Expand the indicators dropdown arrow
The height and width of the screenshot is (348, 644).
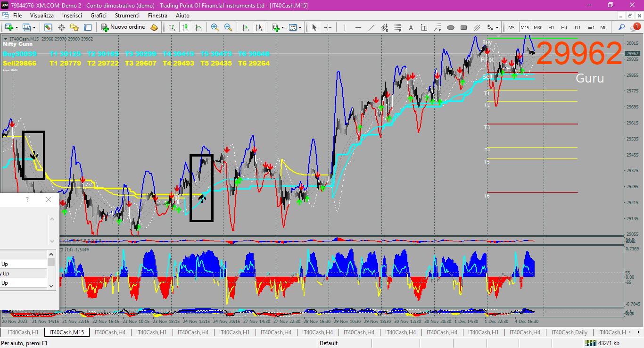pyautogui.click(x=283, y=27)
